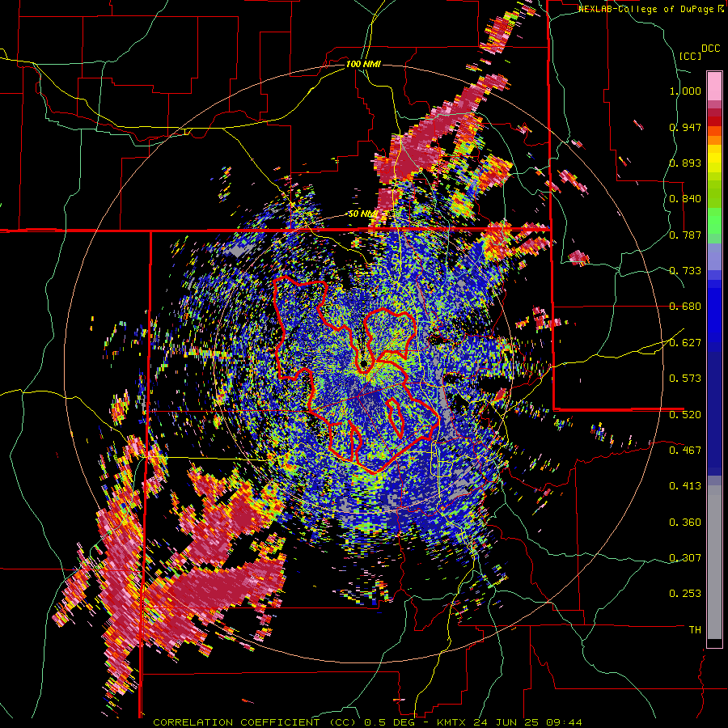Click the 0.520 legend value
This screenshot has height=728, width=728.
tap(685, 415)
